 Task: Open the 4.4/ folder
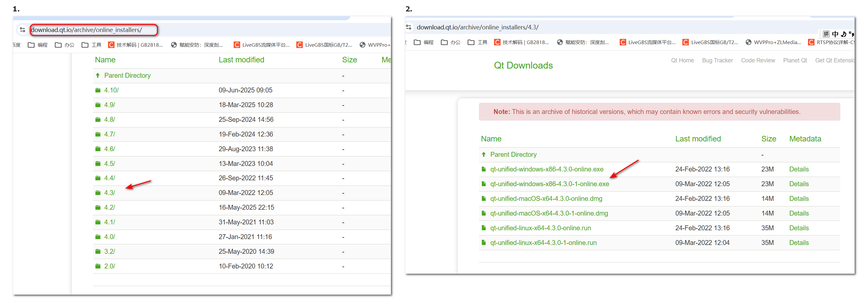(110, 178)
